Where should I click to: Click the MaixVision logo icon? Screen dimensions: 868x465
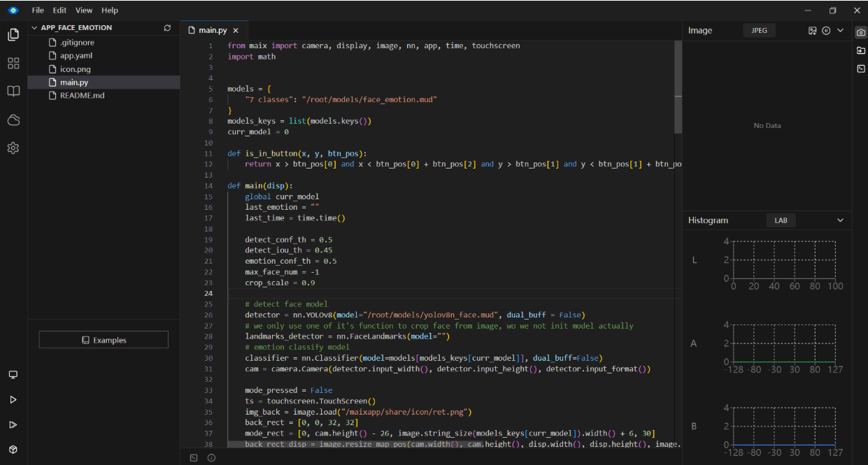pos(13,10)
